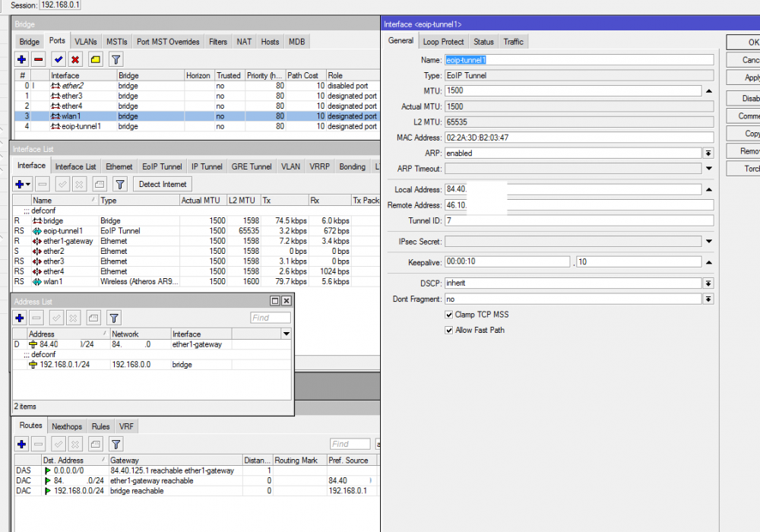Open the DSCP dropdown
760x532 pixels.
pyautogui.click(x=708, y=283)
